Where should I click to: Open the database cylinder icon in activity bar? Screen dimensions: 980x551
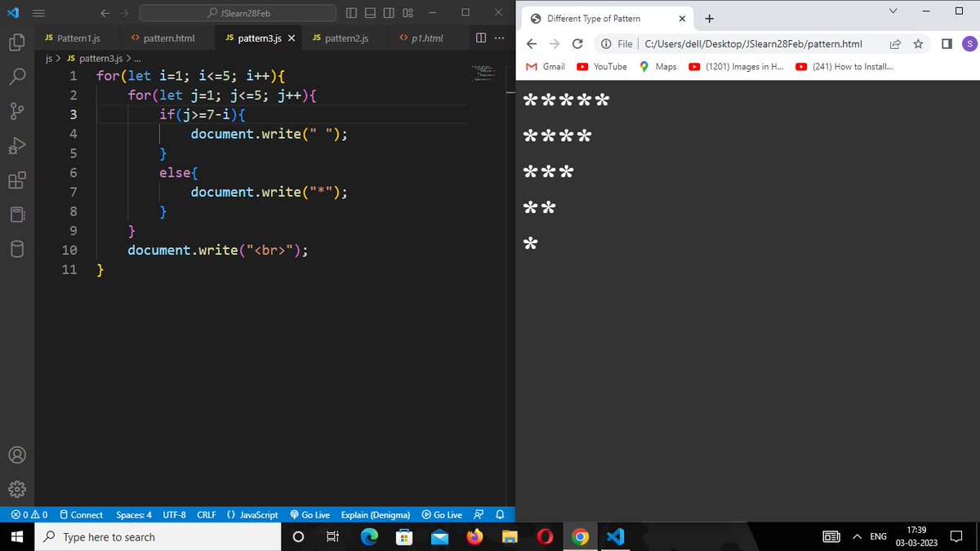click(x=17, y=249)
